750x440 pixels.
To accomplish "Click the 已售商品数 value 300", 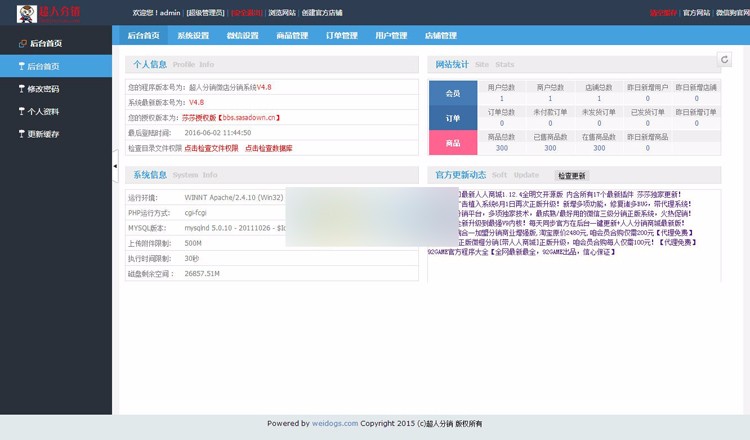I will [550, 148].
